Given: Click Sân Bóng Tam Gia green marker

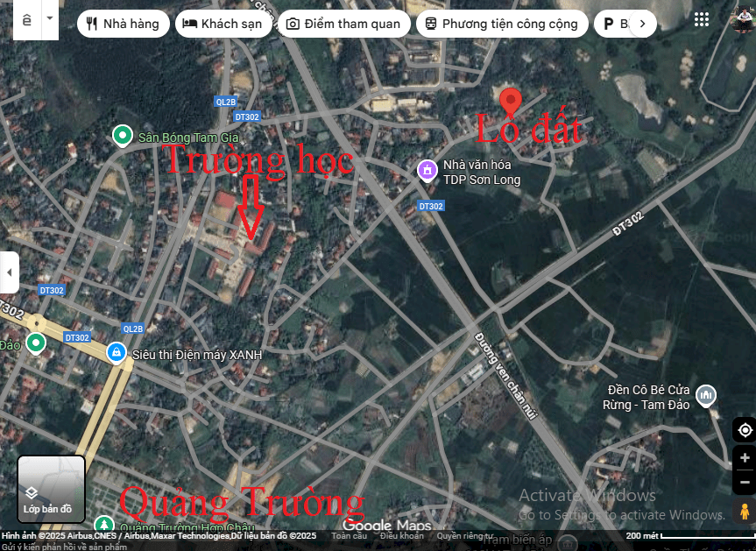Looking at the screenshot, I should [x=123, y=136].
